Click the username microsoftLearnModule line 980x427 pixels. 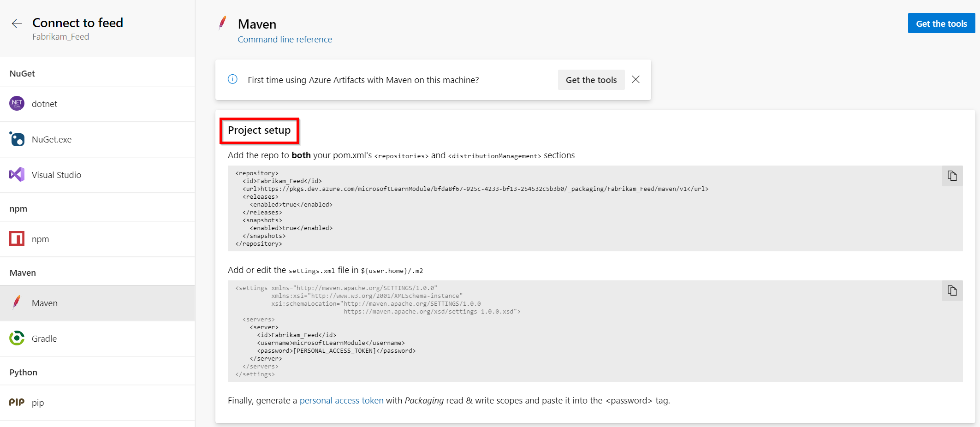[331, 343]
